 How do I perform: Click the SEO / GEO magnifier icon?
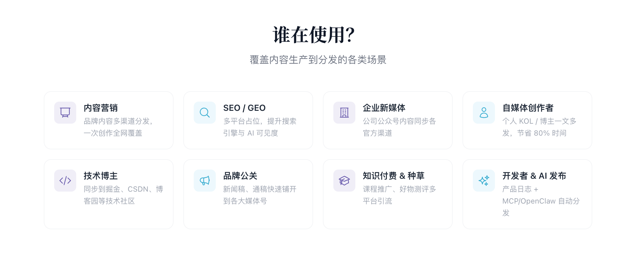[x=204, y=113]
